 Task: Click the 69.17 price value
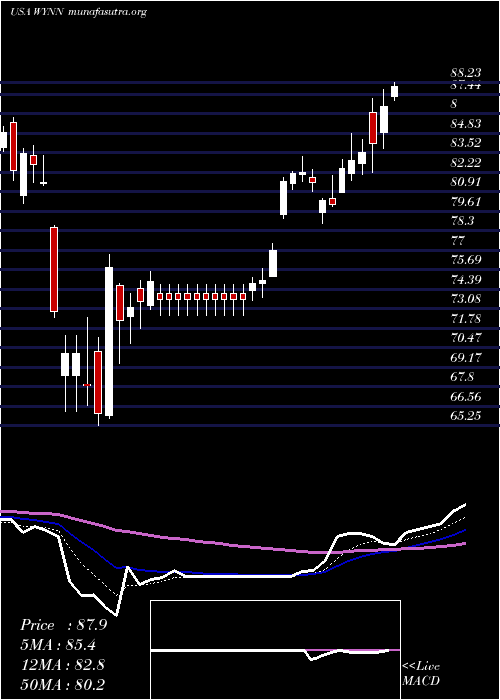(x=465, y=358)
